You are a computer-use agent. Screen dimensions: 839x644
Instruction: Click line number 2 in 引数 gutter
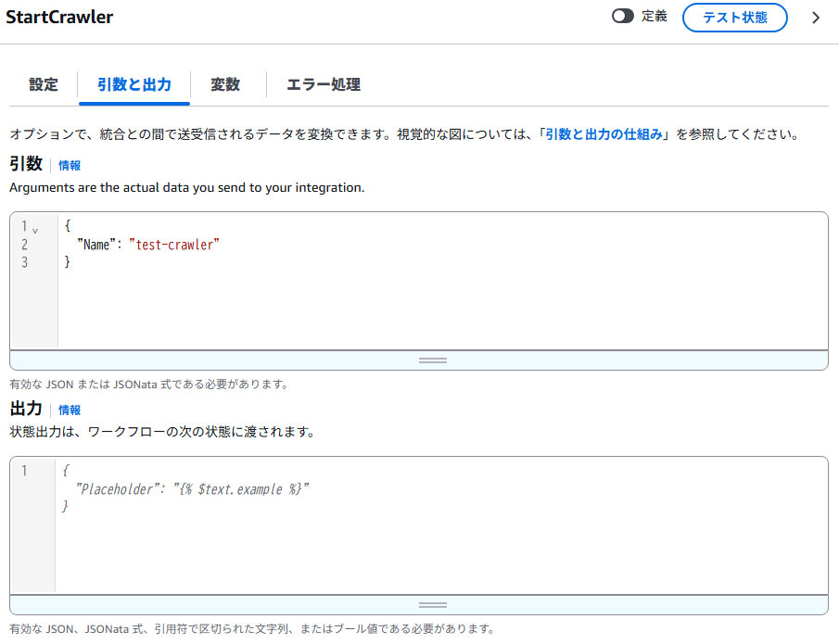coord(24,245)
